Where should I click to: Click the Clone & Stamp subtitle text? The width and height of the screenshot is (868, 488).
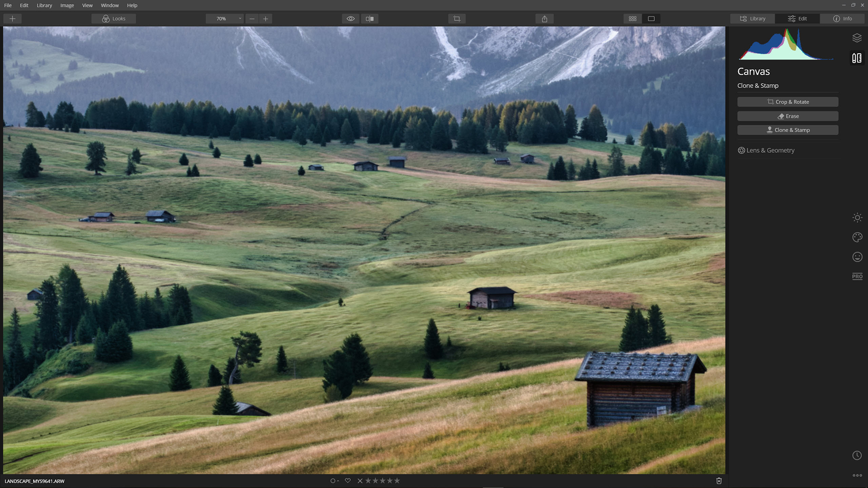(758, 86)
